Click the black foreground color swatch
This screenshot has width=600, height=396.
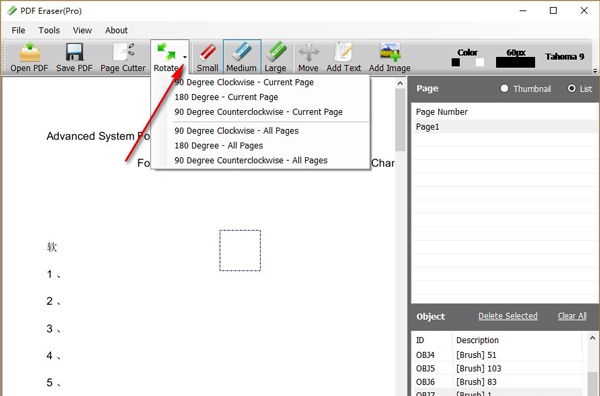(x=455, y=62)
